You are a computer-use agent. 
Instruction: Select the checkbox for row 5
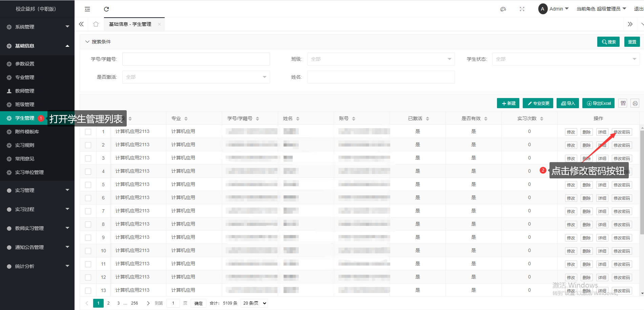tap(88, 185)
